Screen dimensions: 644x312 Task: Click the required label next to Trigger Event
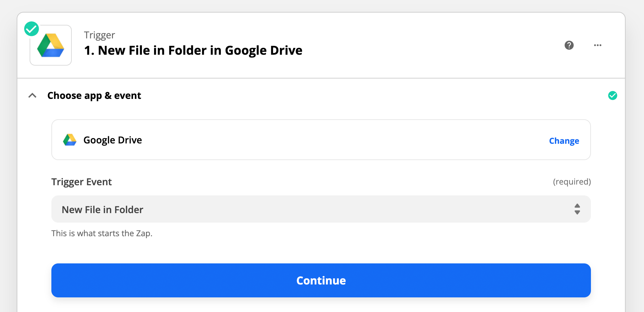pyautogui.click(x=572, y=181)
